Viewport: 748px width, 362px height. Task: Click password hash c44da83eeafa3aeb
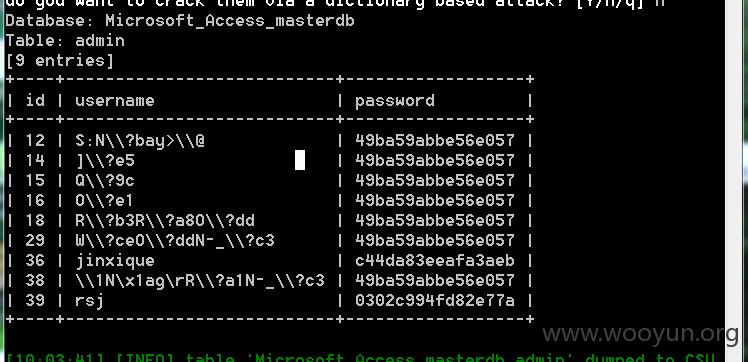[x=435, y=260]
